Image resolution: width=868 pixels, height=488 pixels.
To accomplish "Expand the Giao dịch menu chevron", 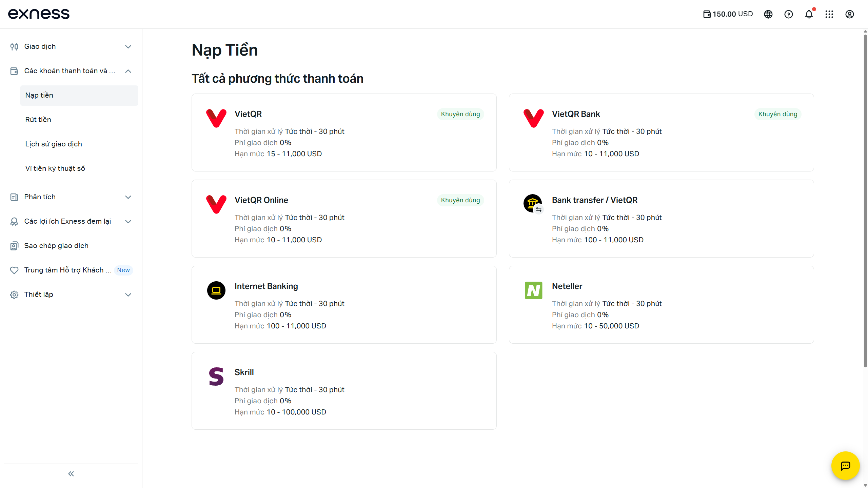I will [128, 47].
